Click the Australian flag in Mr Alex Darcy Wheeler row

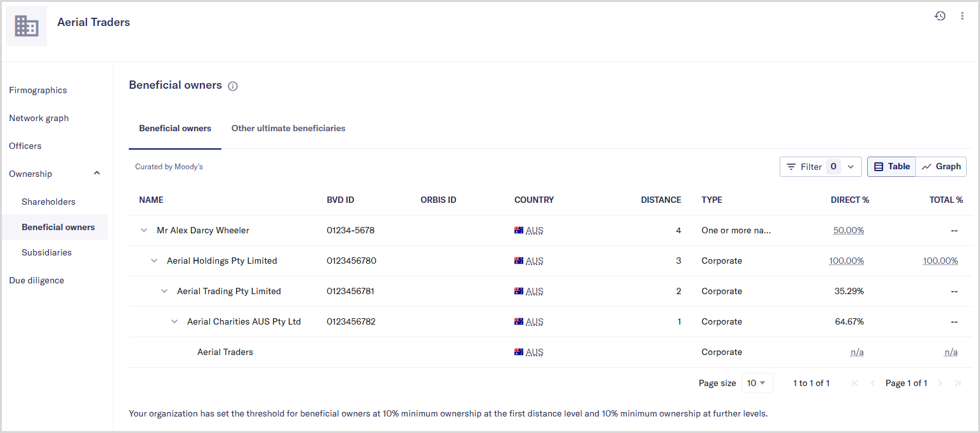[x=519, y=230]
